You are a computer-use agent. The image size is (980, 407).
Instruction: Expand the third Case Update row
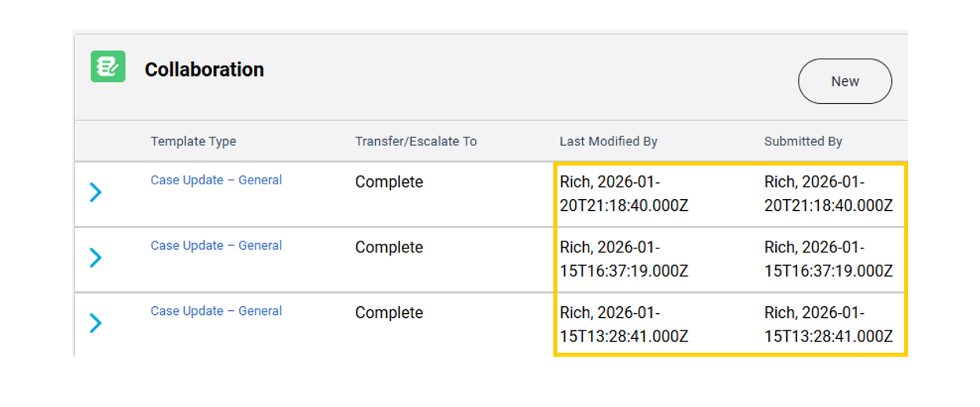coord(95,323)
